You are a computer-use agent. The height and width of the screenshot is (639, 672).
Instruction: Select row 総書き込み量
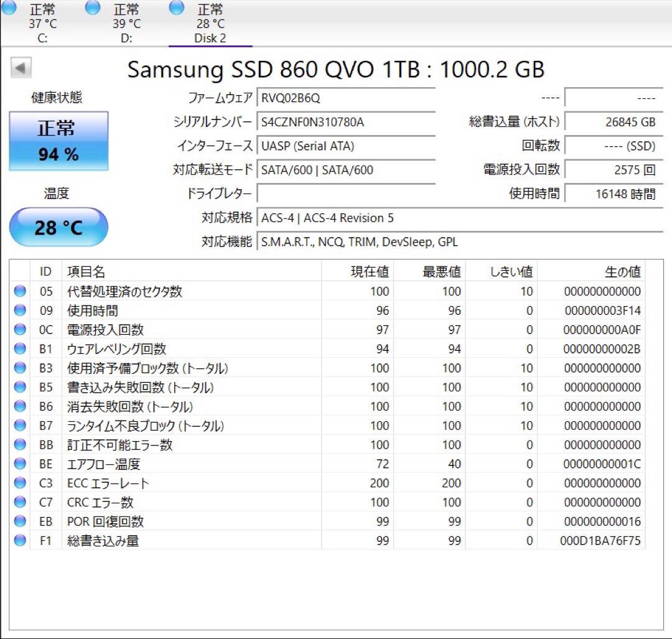point(327,541)
